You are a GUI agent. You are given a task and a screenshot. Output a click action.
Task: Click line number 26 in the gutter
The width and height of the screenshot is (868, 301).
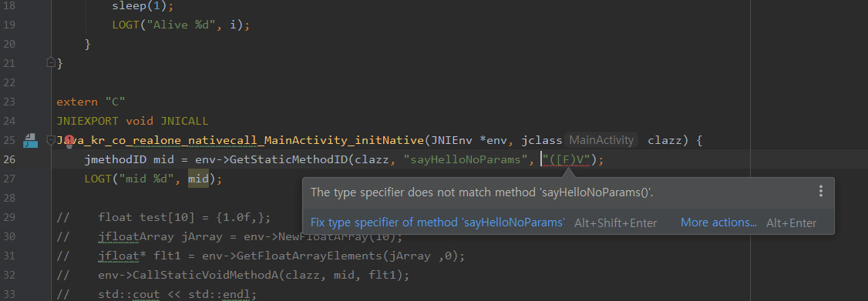[8, 160]
